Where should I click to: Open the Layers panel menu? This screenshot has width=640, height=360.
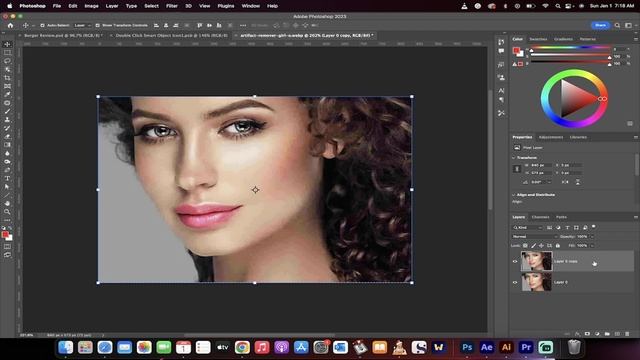pyautogui.click(x=636, y=217)
